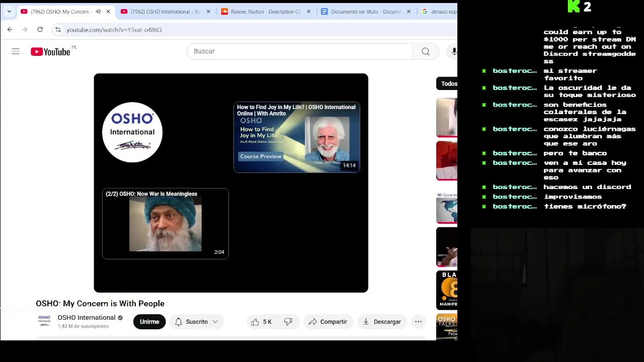Click the search magnifier button
Screen dimensions: 644x362
tap(426, 51)
